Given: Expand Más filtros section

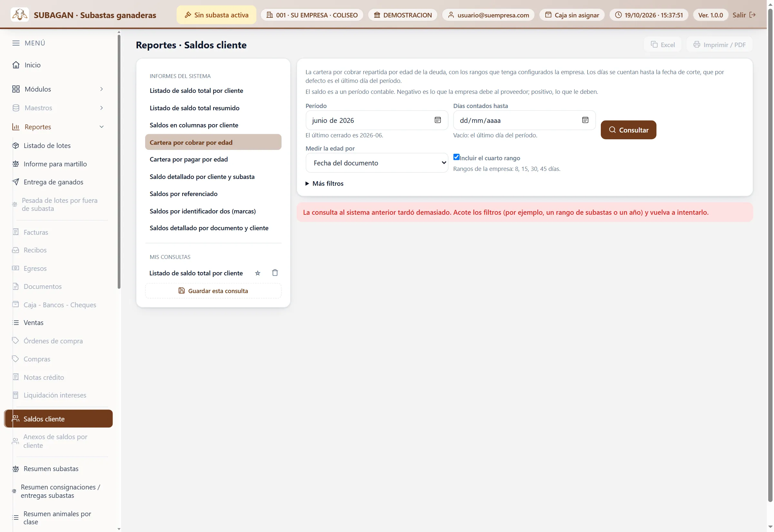Looking at the screenshot, I should pyautogui.click(x=324, y=183).
